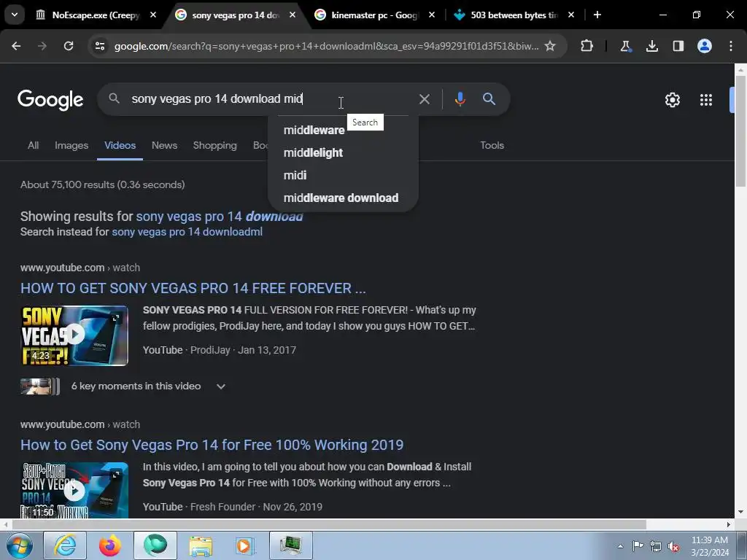This screenshot has height=560, width=747.
Task: Open the taskbar clock showing 11:39 AM
Action: [x=710, y=546]
